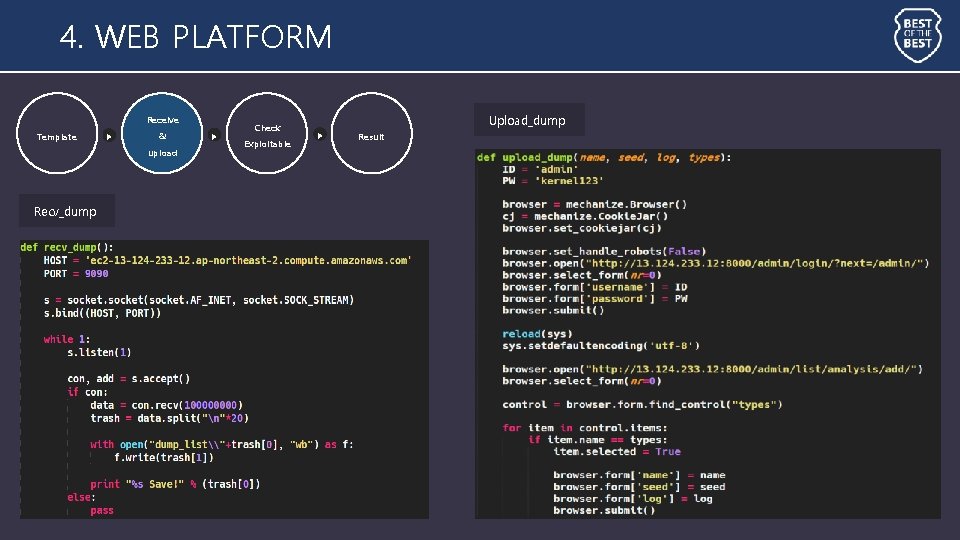Click the 's.bind((HOST, PORT))' line
960x540 pixels.
point(102,313)
